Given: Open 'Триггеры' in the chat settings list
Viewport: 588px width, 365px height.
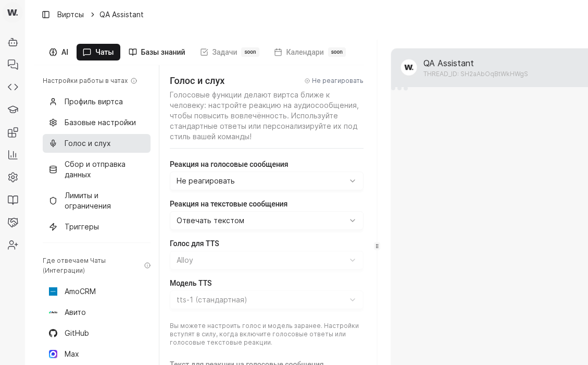Looking at the screenshot, I should pos(82,227).
